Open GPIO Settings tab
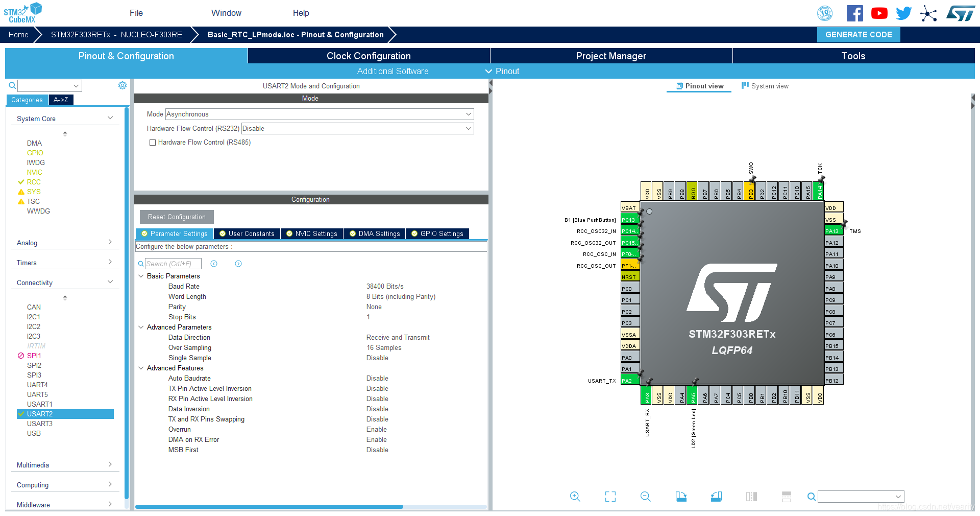 pos(437,233)
